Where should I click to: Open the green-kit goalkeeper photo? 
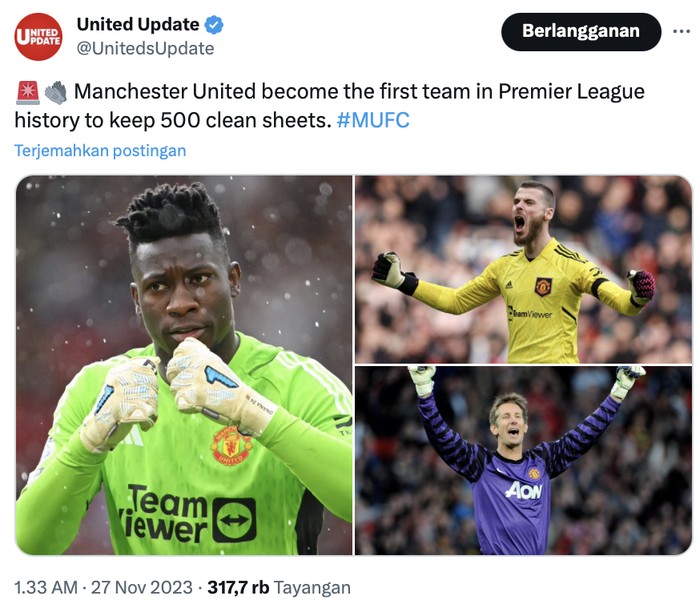click(x=184, y=365)
